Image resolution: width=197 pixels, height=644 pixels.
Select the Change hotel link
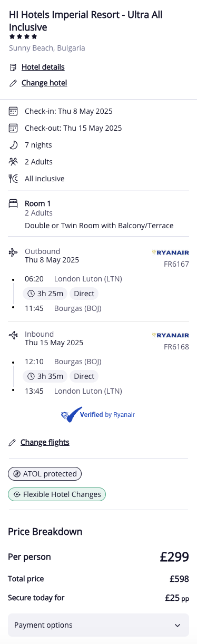44,83
